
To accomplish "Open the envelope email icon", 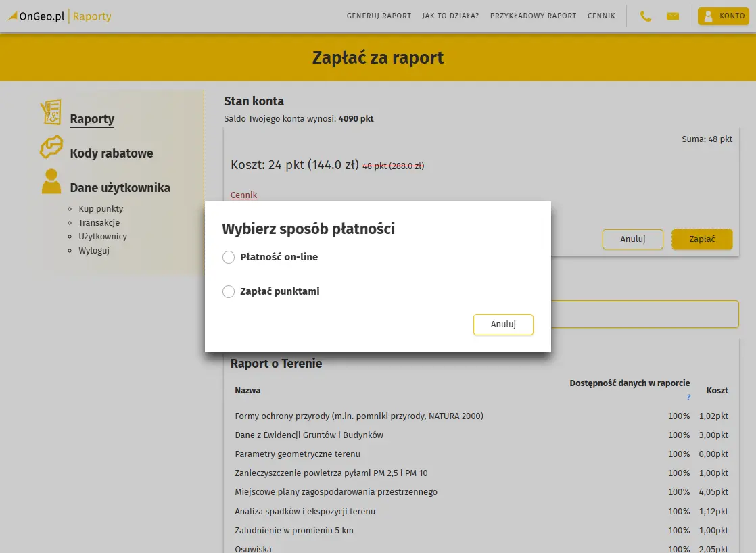I will [672, 16].
